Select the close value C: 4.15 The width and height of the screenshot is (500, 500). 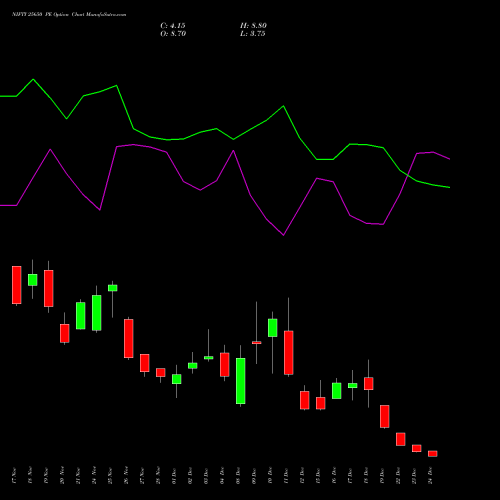(x=173, y=26)
